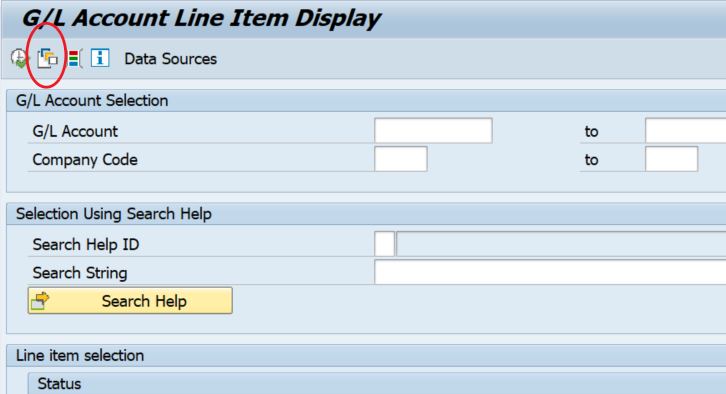Select the Company Code to field
Screen dimensions: 726x394
(671, 159)
